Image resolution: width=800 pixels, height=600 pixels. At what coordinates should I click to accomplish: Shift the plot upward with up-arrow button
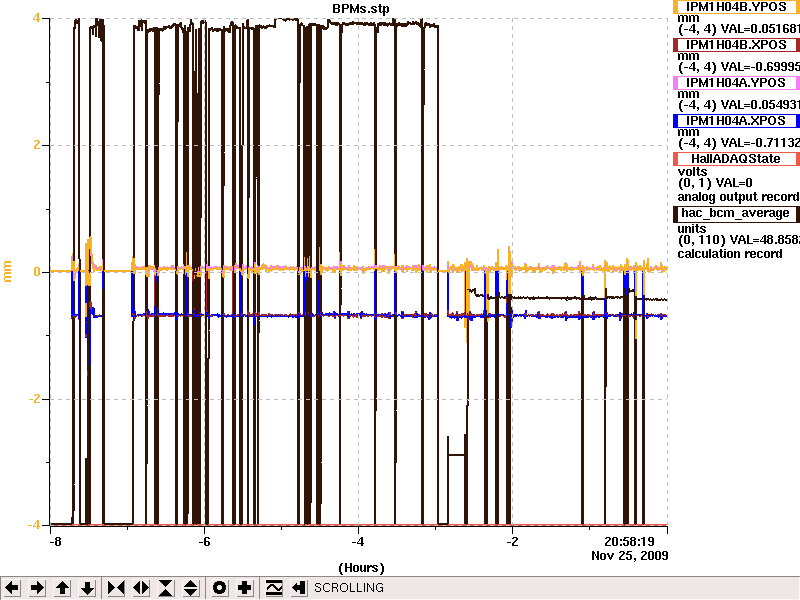point(63,588)
